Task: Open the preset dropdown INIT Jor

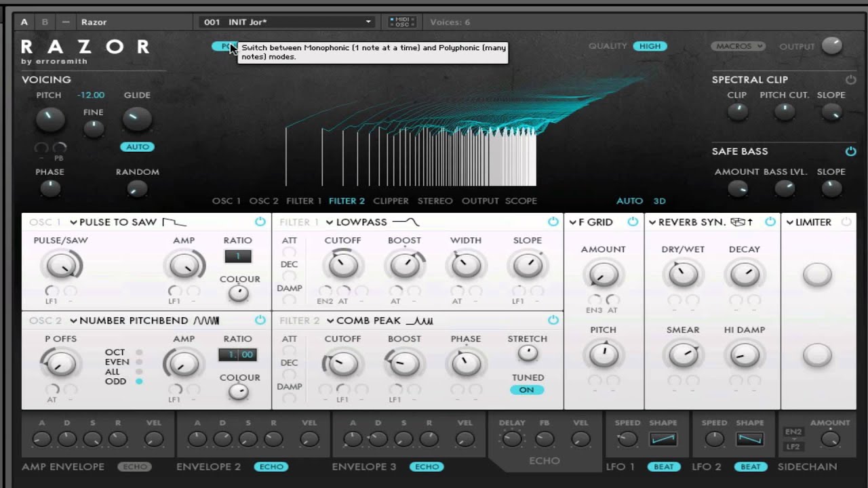Action: (x=288, y=22)
